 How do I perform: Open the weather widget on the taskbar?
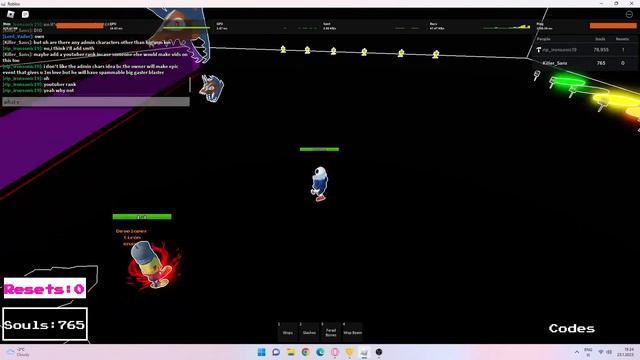point(18,352)
